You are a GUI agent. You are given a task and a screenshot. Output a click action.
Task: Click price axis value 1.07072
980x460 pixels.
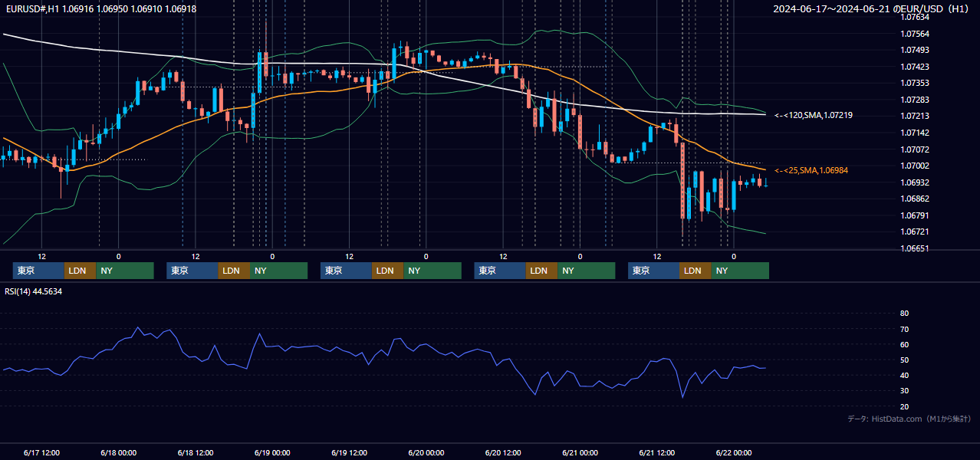tap(914, 149)
